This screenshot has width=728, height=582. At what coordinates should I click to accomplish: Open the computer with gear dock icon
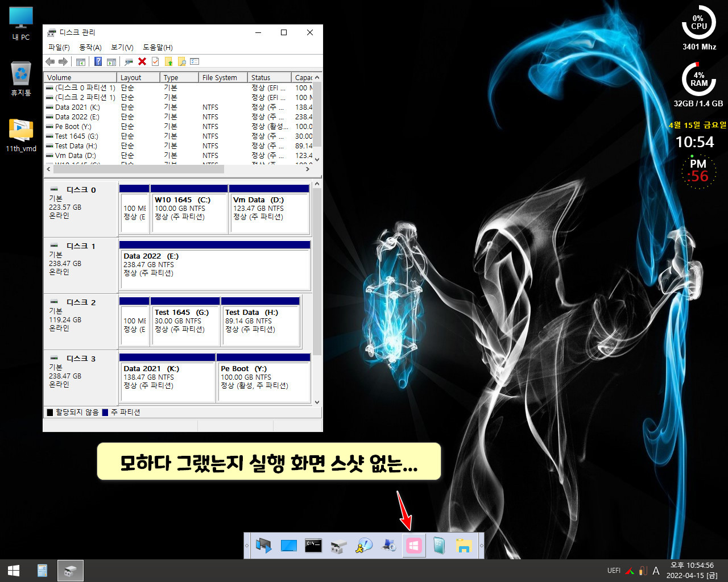(x=389, y=546)
